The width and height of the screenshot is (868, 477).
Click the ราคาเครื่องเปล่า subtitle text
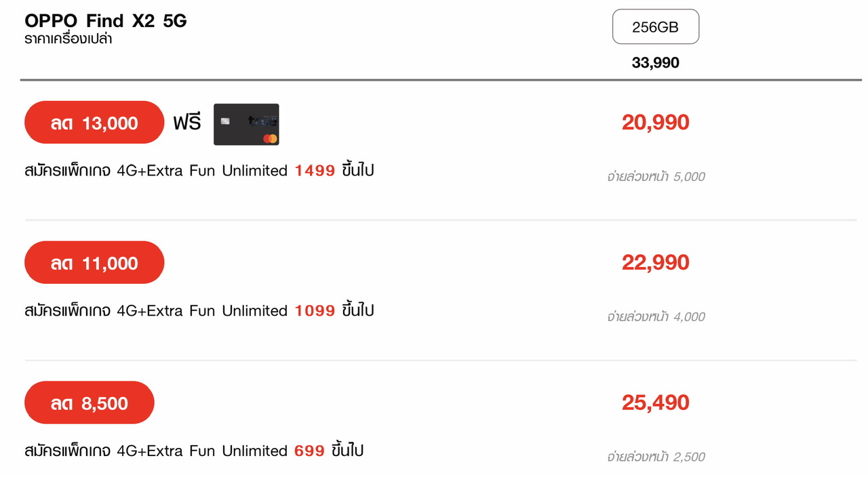tap(68, 39)
